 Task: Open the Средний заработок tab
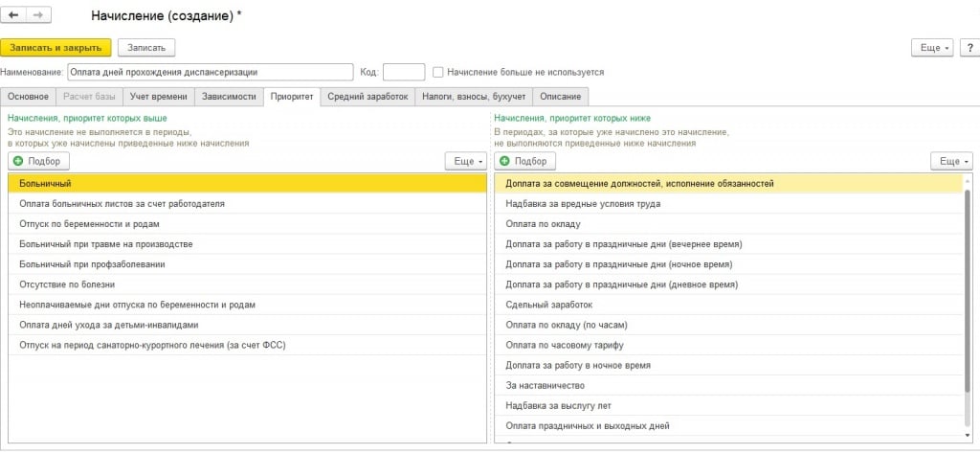[x=367, y=96]
